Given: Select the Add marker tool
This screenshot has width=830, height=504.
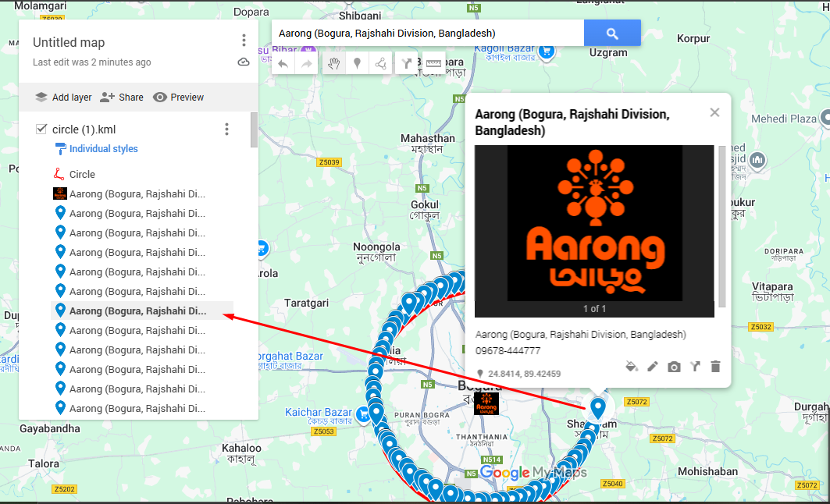Looking at the screenshot, I should pyautogui.click(x=358, y=64).
